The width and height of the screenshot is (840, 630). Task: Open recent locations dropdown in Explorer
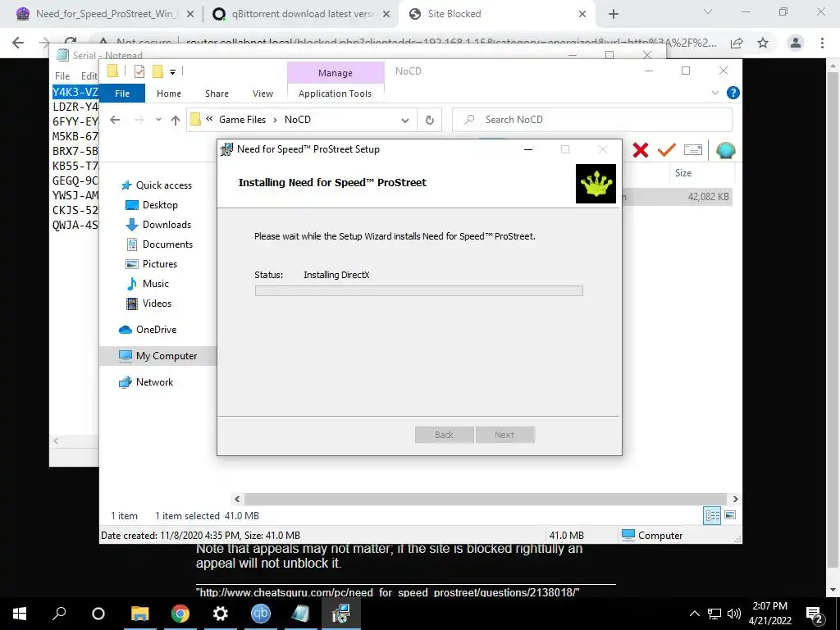158,120
